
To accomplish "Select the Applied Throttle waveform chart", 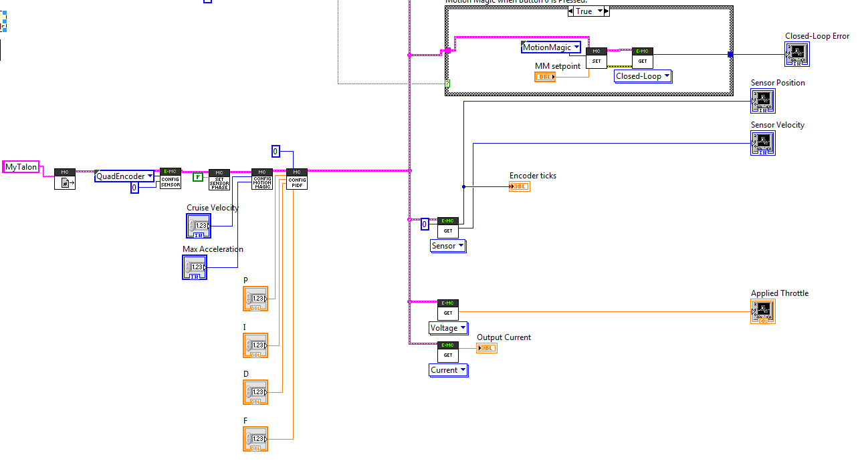I will pos(762,311).
